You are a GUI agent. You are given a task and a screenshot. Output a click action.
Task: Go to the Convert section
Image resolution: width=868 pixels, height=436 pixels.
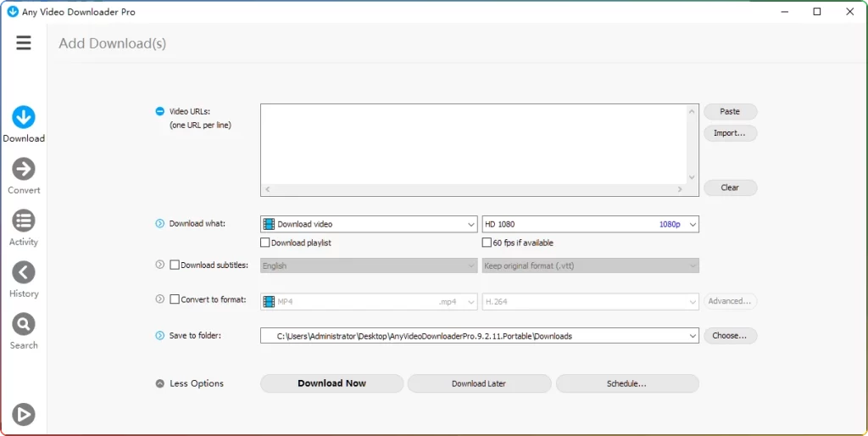point(23,176)
